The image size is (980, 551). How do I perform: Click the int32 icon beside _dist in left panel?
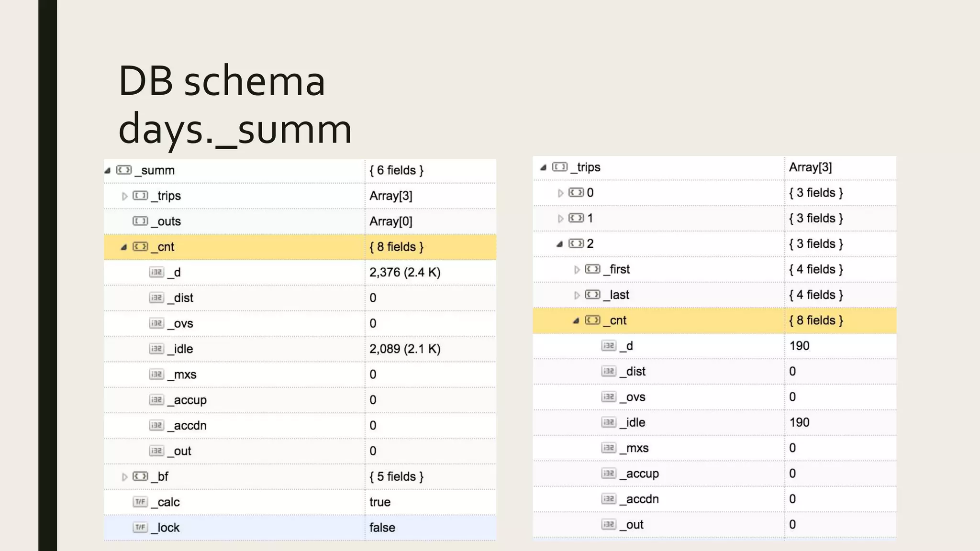click(x=156, y=298)
